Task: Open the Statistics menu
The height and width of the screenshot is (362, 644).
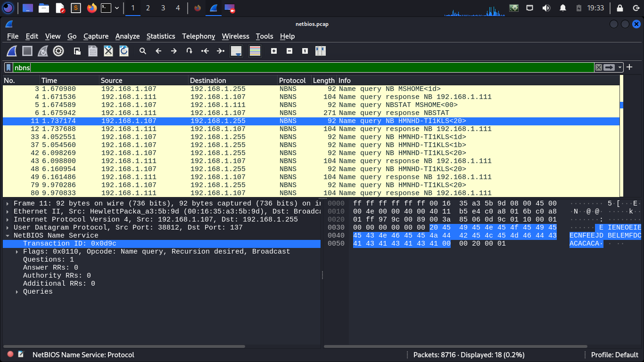Action: point(161,36)
